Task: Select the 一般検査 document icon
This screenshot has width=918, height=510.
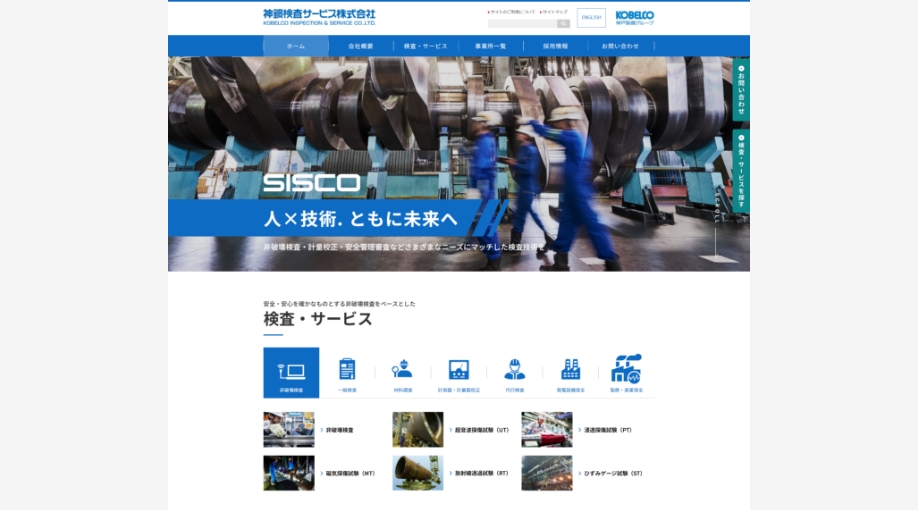Action: [x=347, y=372]
